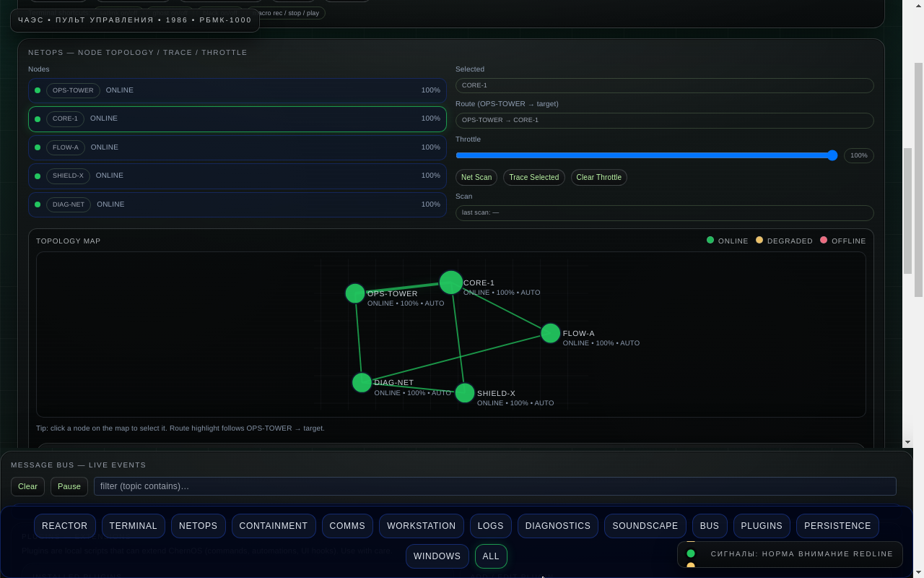This screenshot has height=578, width=924.
Task: Switch taskbar filter to WINDOWS
Action: pos(437,556)
